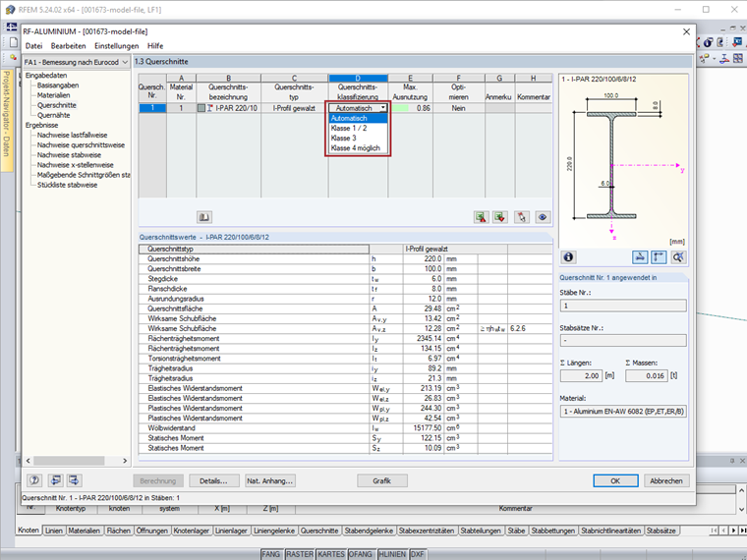Select Quernähte in navigator tree
The width and height of the screenshot is (747, 560).
pyautogui.click(x=54, y=115)
